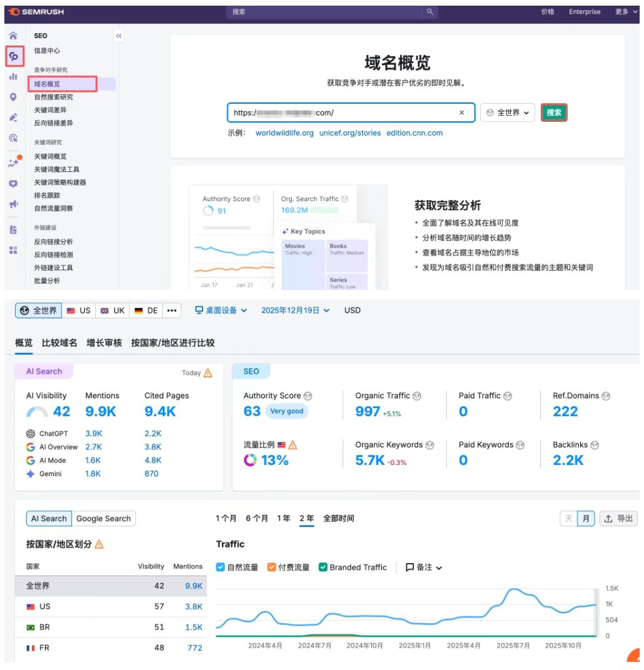Screen dimensions: 644x670
Task: Open the bar chart traffic icon in left rail
Action: click(x=13, y=76)
